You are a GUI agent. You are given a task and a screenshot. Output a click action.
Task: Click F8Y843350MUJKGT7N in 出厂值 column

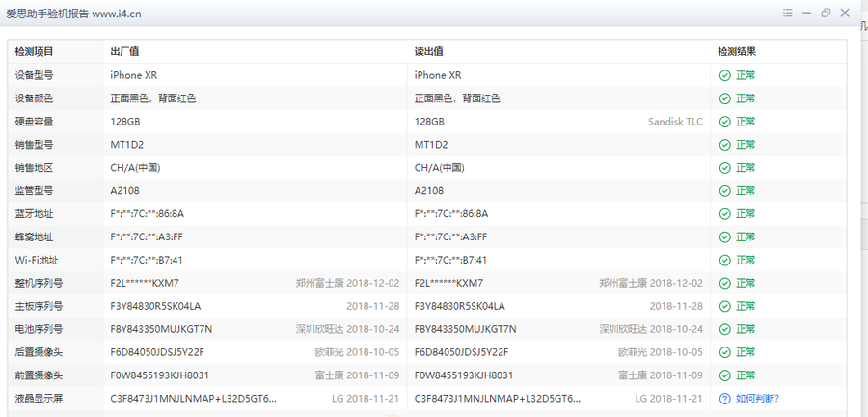coord(161,329)
